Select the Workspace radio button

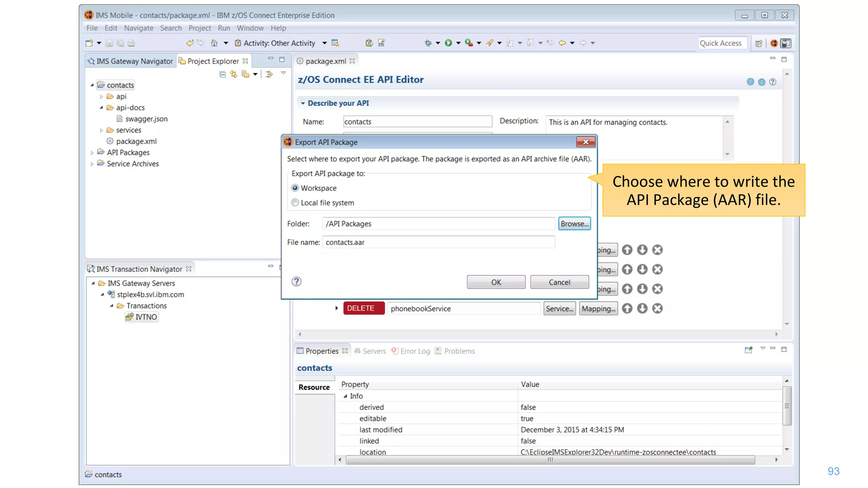pos(295,188)
